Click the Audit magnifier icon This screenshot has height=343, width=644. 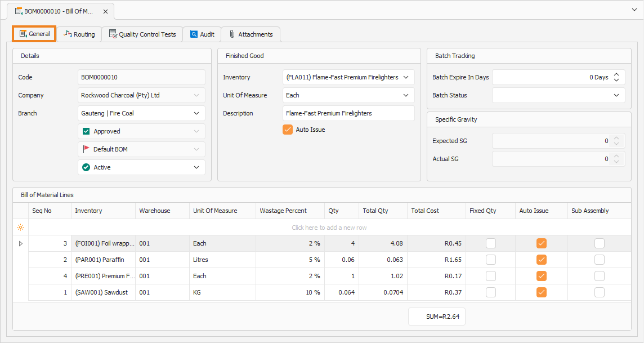[194, 34]
